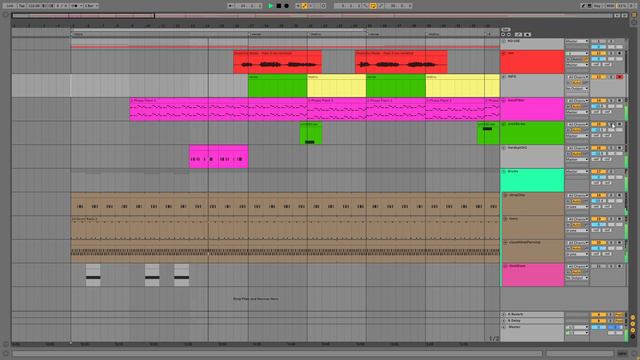
Task: Click the Tap tempo button
Action: click(x=22, y=6)
